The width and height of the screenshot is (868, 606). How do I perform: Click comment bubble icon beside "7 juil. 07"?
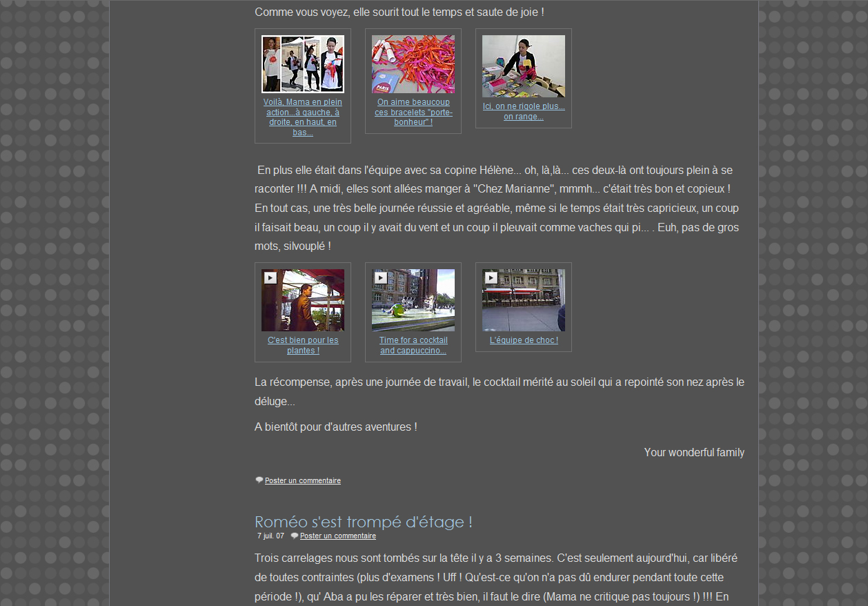tap(295, 536)
